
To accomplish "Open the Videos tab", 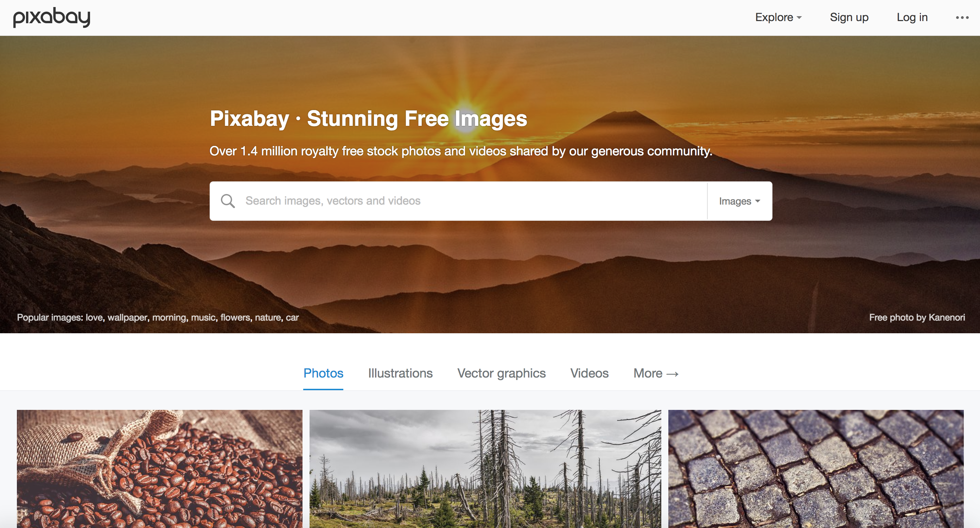I will point(589,373).
